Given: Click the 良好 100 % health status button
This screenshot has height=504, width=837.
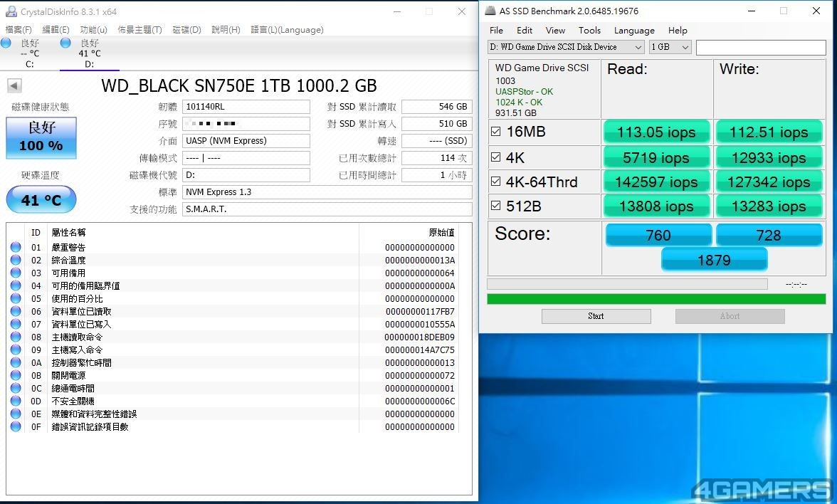Looking at the screenshot, I should [x=41, y=138].
